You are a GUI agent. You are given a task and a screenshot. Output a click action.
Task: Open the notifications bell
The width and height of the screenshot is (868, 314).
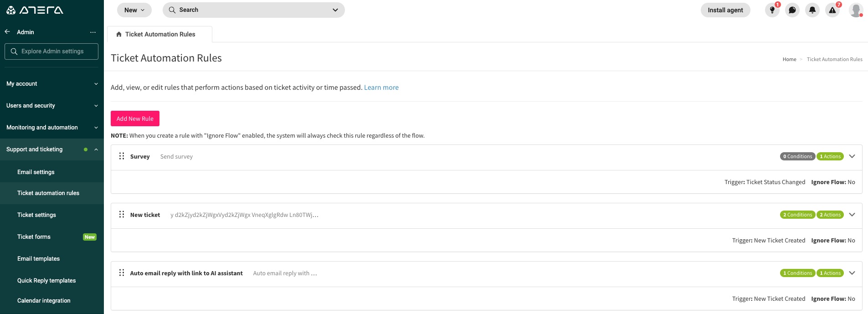pyautogui.click(x=812, y=10)
